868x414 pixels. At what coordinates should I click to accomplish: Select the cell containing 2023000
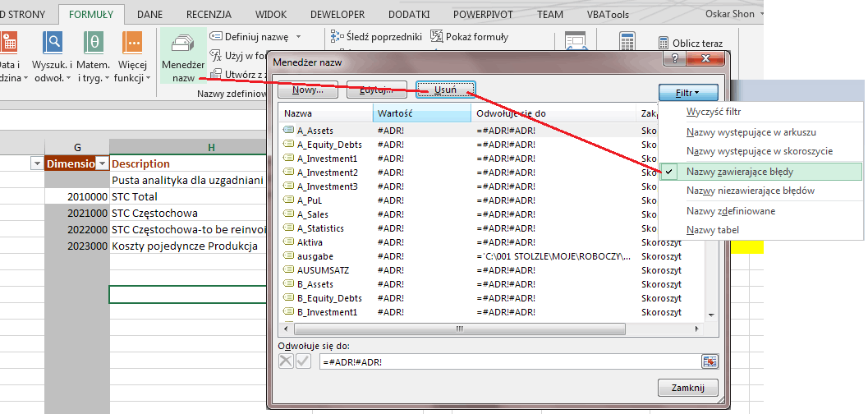pos(77,246)
